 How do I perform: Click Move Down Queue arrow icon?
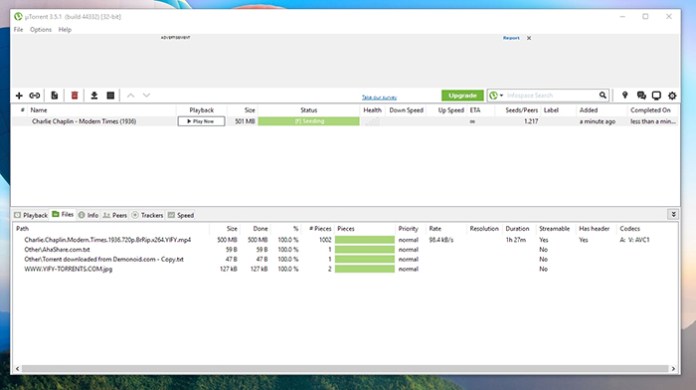click(x=146, y=95)
